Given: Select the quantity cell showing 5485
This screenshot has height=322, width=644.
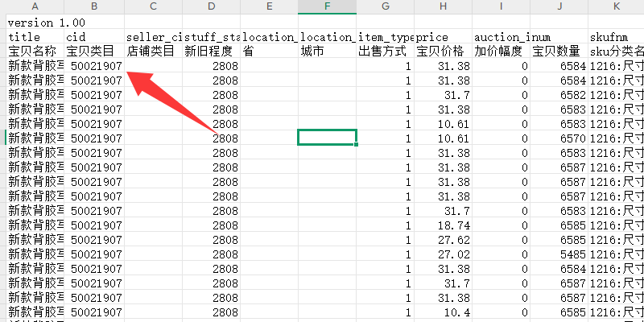Looking at the screenshot, I should pos(559,254).
